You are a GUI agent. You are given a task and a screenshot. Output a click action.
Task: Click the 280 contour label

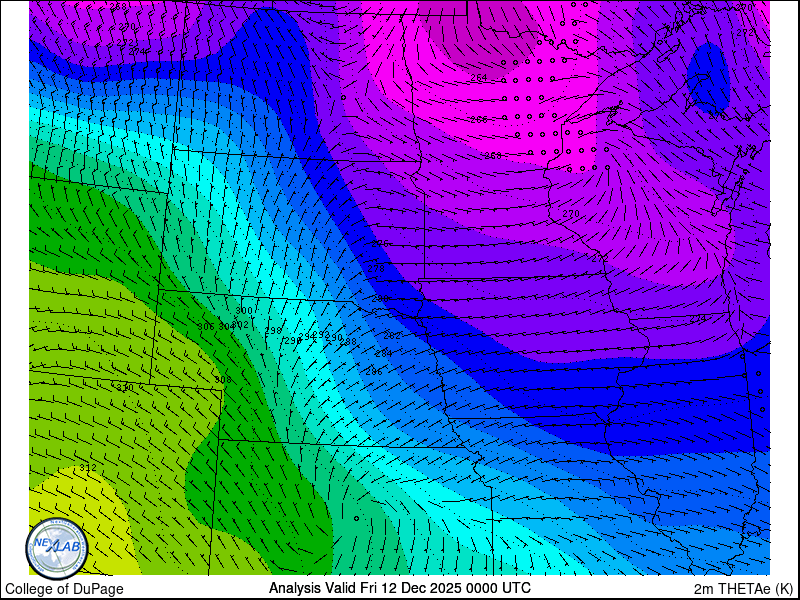(x=380, y=298)
